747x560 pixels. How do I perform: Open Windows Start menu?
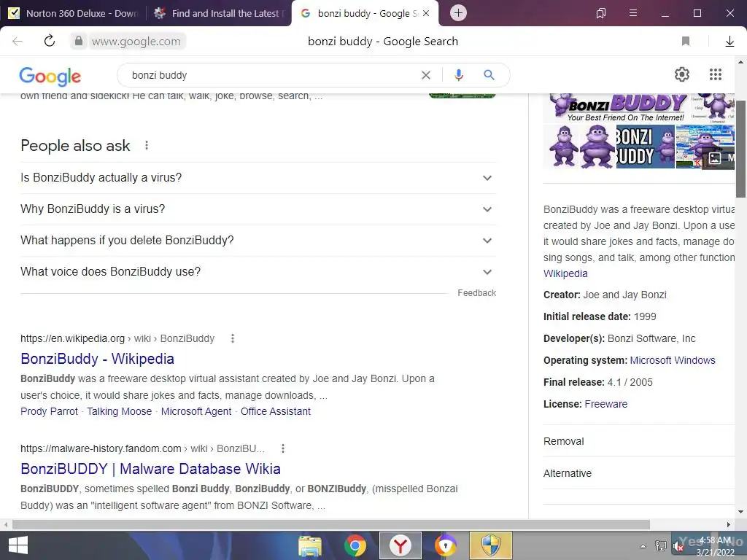pos(18,545)
